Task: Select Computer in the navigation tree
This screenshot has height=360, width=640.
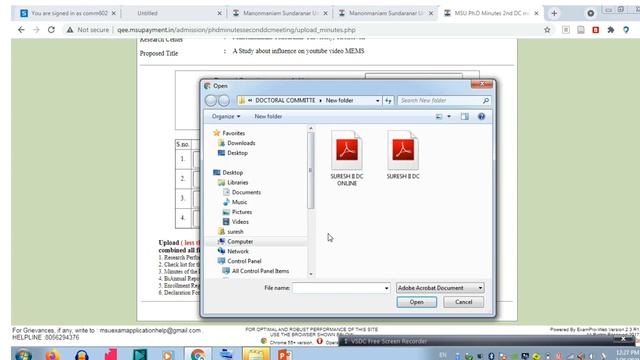Action: pyautogui.click(x=240, y=242)
